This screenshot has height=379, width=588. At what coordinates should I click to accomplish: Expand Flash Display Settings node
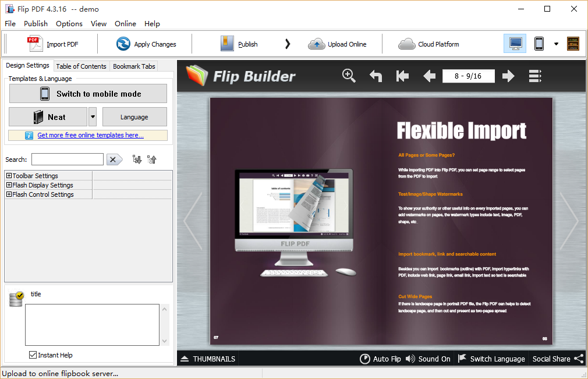(9, 185)
